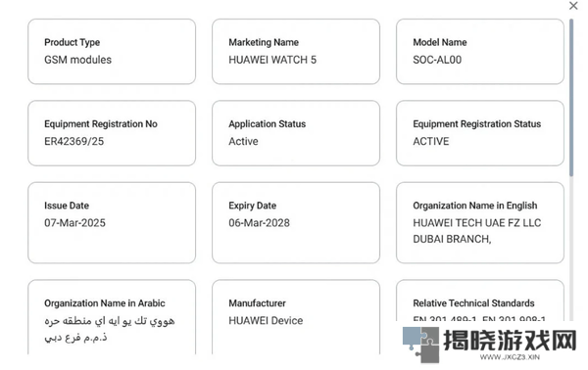Select the 'Marketing Name' label
This screenshot has height=370, width=588.
[x=264, y=42]
